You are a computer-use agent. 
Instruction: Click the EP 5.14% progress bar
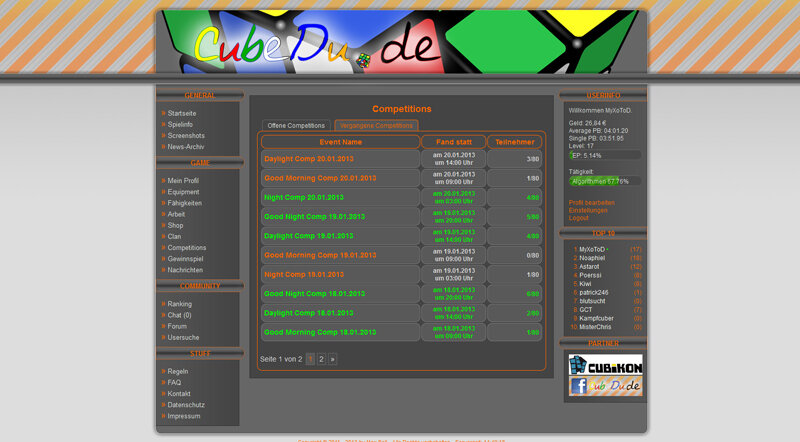click(605, 155)
